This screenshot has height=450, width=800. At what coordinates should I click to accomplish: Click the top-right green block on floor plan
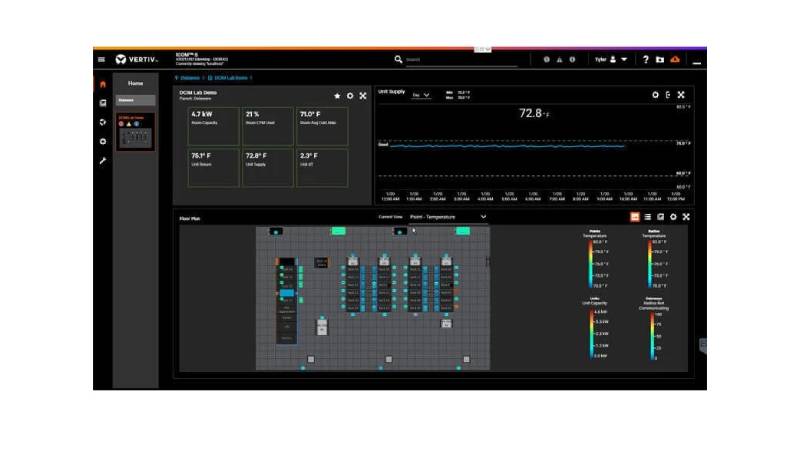point(463,231)
